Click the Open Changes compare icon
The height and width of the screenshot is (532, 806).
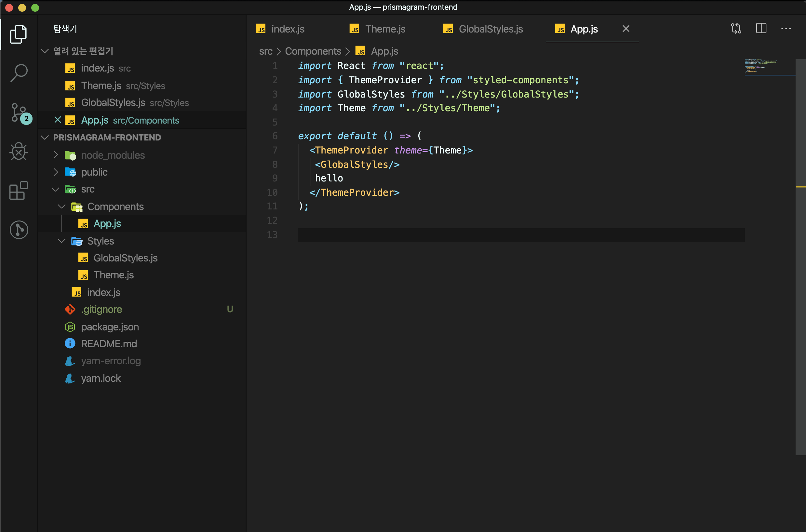[x=736, y=29]
